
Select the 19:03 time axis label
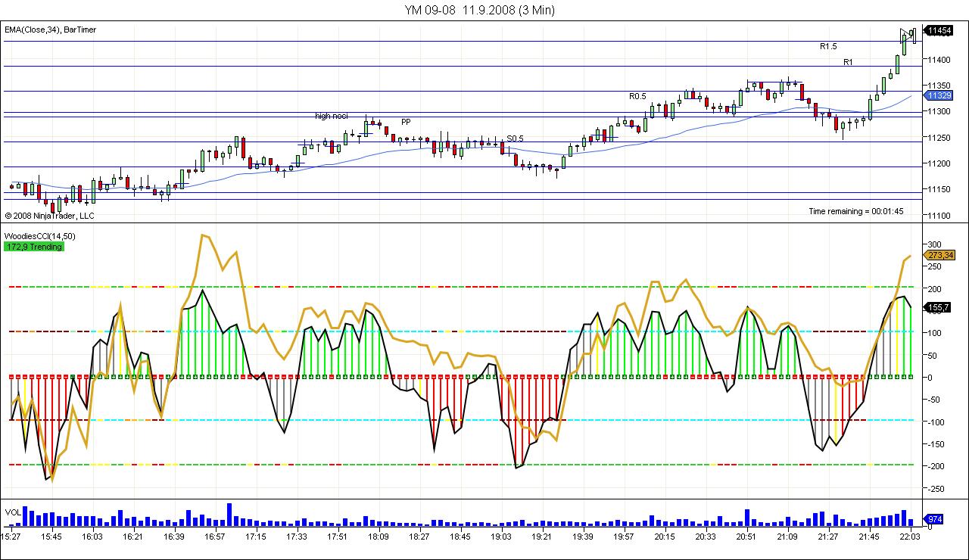click(x=501, y=537)
